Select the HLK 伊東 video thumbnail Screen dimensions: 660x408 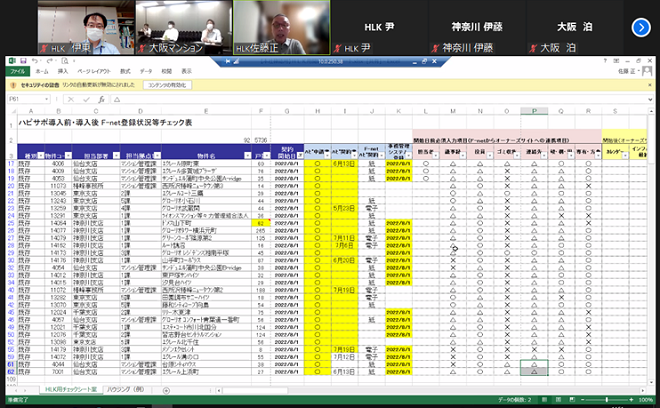86,27
